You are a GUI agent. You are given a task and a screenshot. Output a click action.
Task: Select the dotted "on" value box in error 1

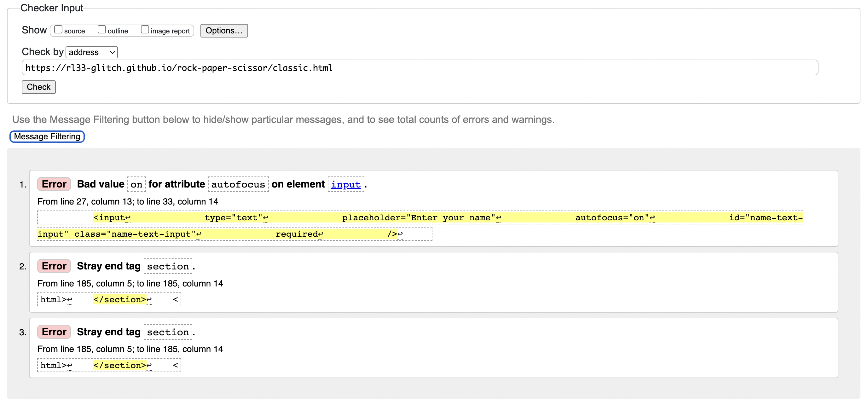136,184
